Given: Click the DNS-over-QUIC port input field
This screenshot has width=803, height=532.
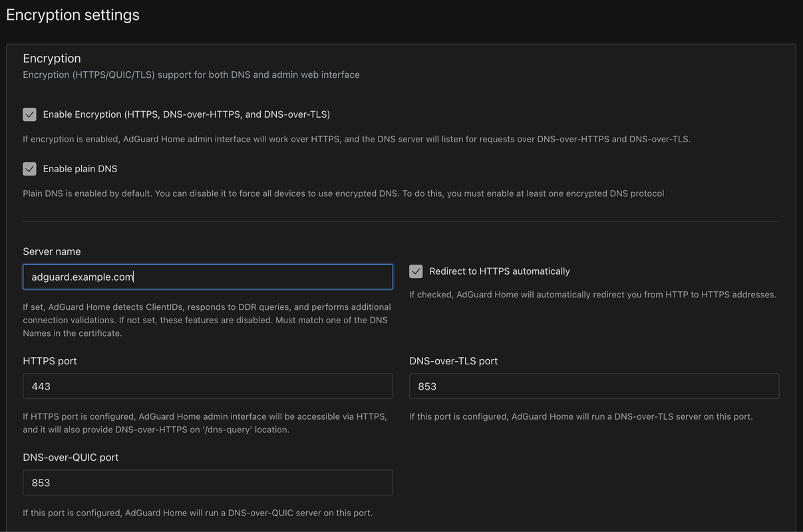Looking at the screenshot, I should (x=208, y=483).
